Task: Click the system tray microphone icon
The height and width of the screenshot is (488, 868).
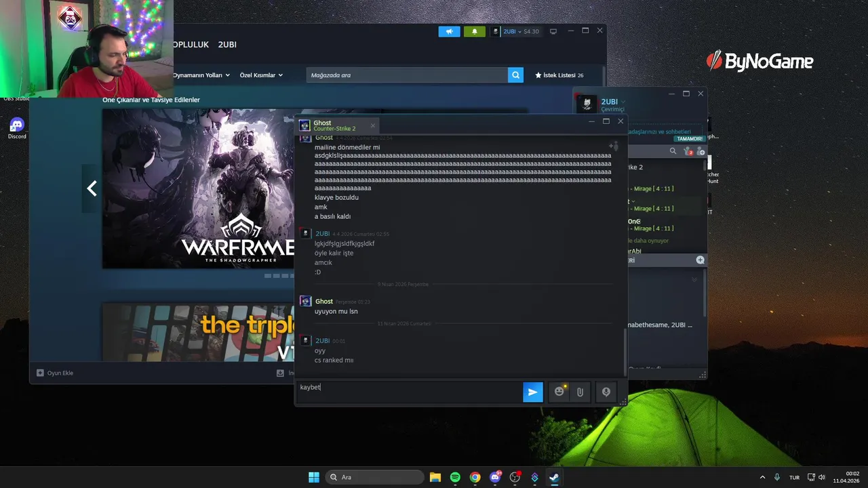Action: [x=777, y=477]
